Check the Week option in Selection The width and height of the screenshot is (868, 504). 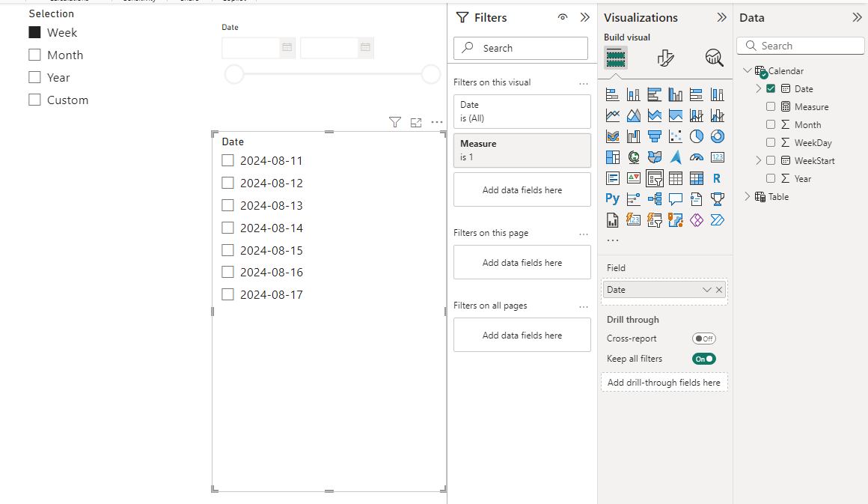(34, 33)
